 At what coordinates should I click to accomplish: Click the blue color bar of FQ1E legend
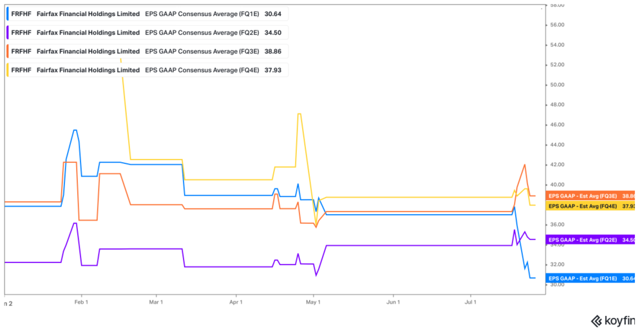[7, 14]
